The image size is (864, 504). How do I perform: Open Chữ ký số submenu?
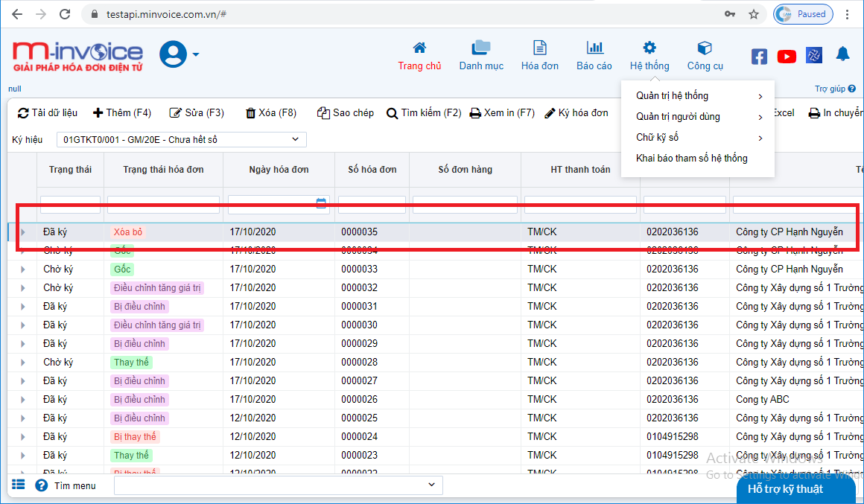pos(698,138)
